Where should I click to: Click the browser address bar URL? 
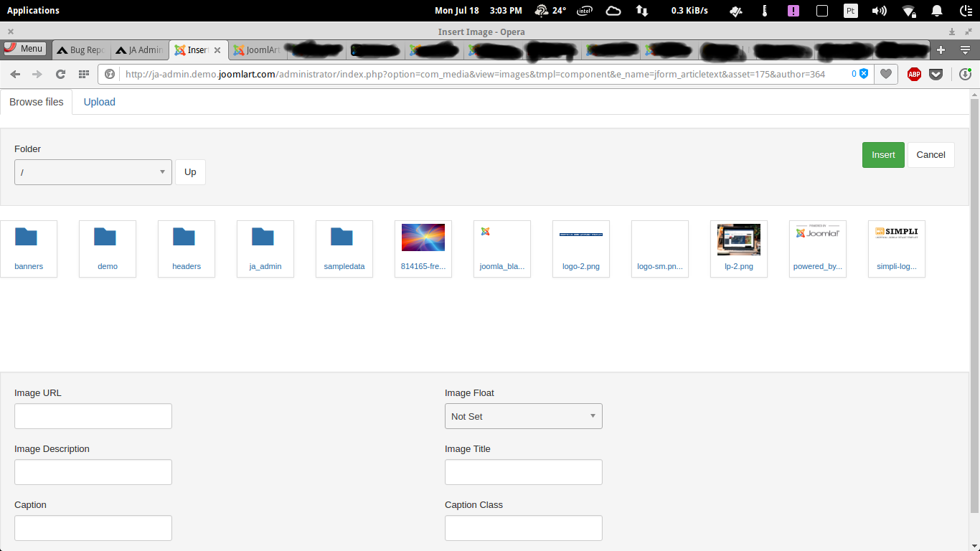coord(475,74)
